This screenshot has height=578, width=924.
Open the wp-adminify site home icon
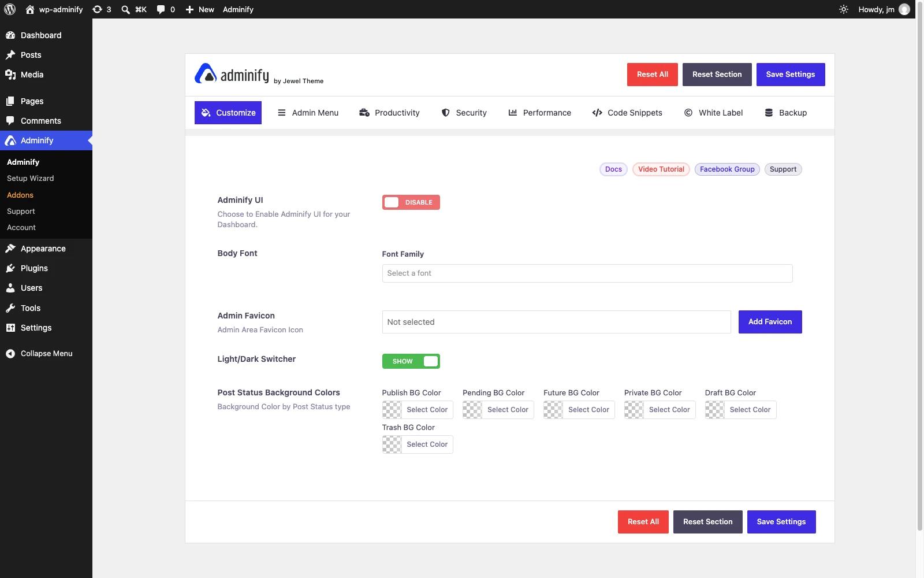[30, 9]
